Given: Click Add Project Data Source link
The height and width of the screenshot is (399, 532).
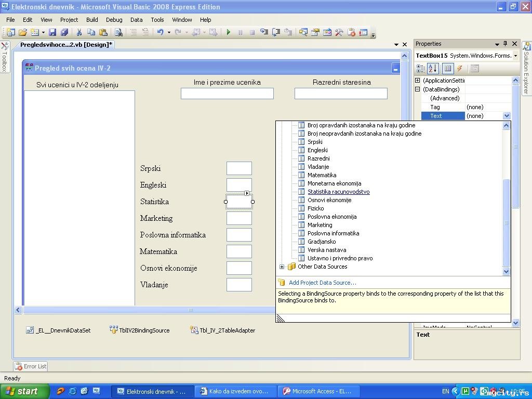Looking at the screenshot, I should [322, 283].
